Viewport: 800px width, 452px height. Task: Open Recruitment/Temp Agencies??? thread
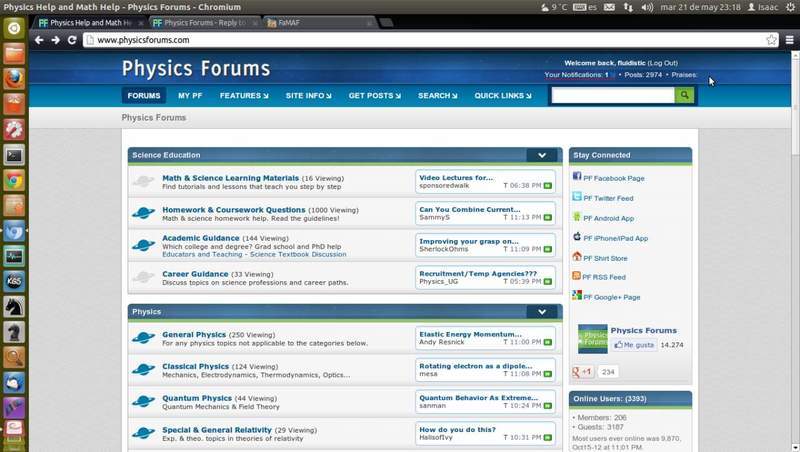pyautogui.click(x=478, y=273)
